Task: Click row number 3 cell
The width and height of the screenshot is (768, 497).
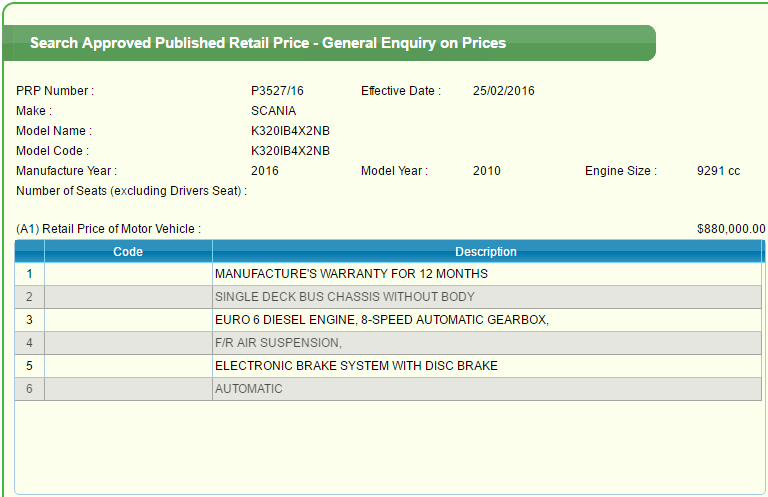Action: (x=29, y=320)
